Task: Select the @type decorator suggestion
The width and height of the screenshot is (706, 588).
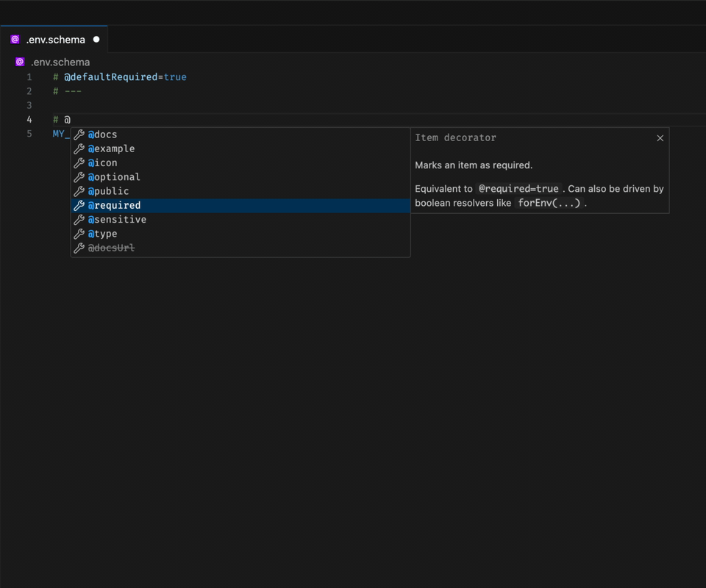Action: pyautogui.click(x=101, y=233)
